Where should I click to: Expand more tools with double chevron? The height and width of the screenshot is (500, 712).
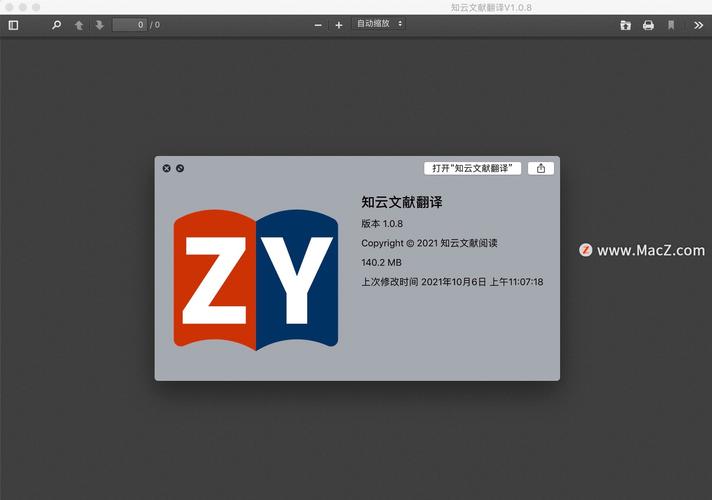(x=698, y=25)
